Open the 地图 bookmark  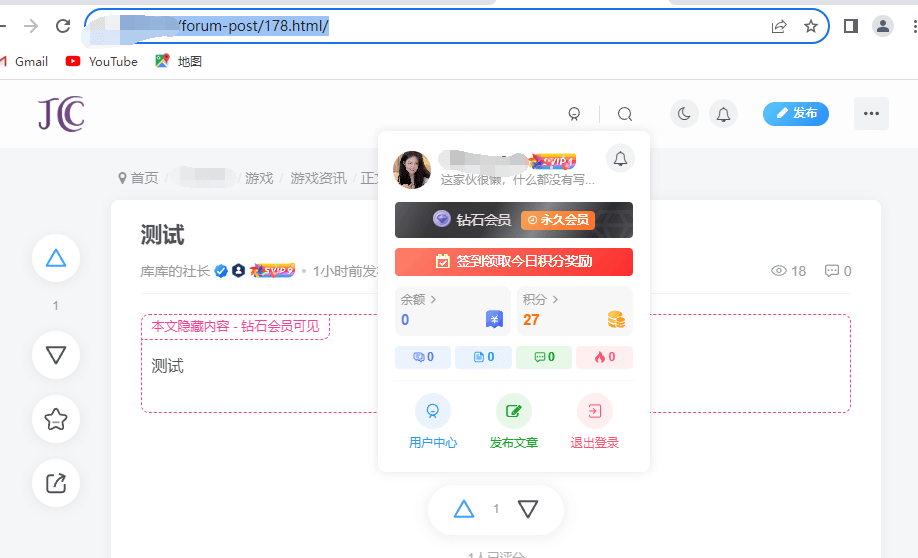tap(179, 61)
